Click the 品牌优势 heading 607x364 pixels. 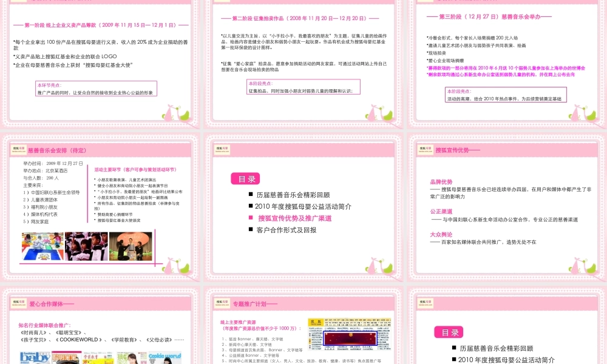coord(441,182)
